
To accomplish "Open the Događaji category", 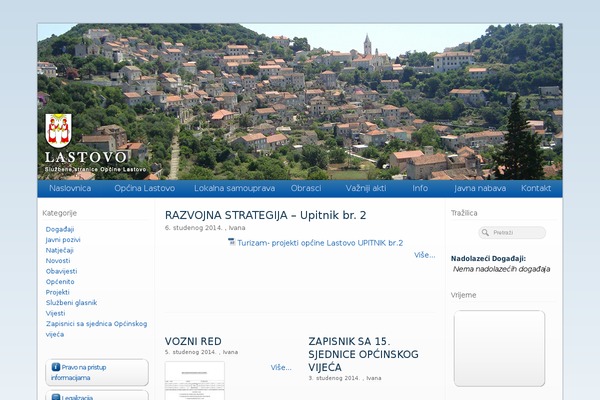I will click(60, 229).
